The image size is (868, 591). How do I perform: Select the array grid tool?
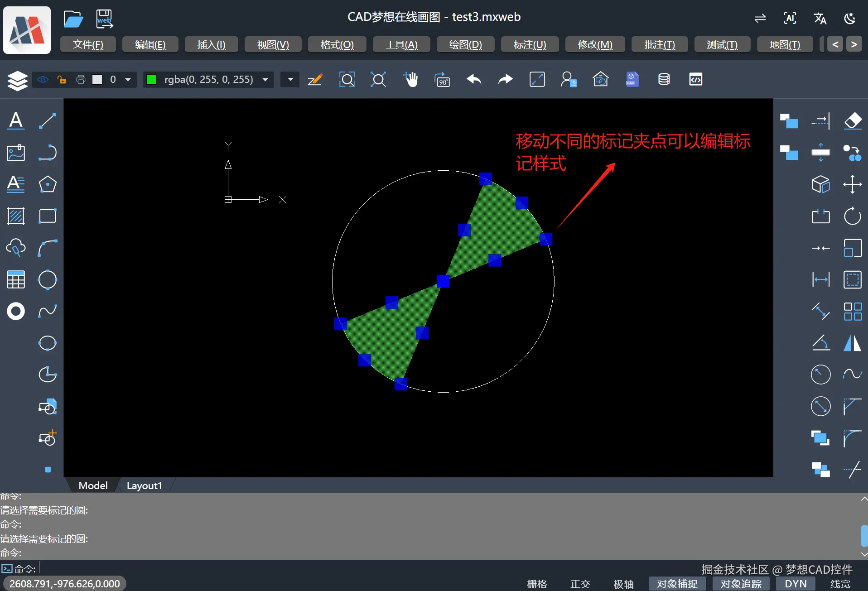coord(853,311)
